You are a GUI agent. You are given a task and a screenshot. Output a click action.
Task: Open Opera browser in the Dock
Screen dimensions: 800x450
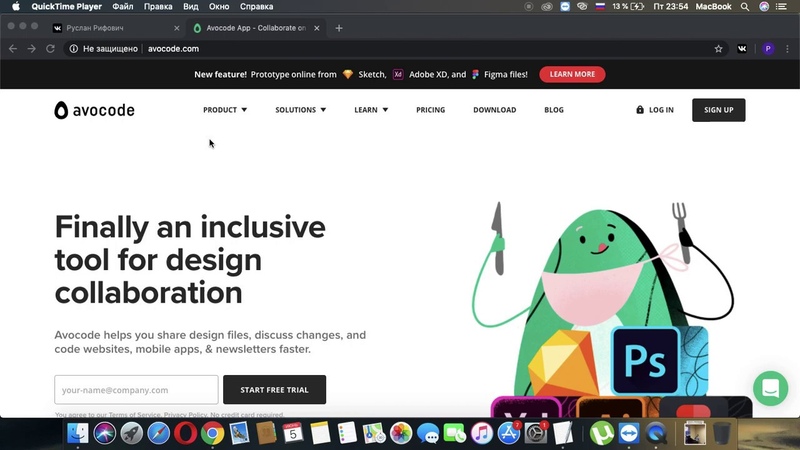[x=186, y=433]
